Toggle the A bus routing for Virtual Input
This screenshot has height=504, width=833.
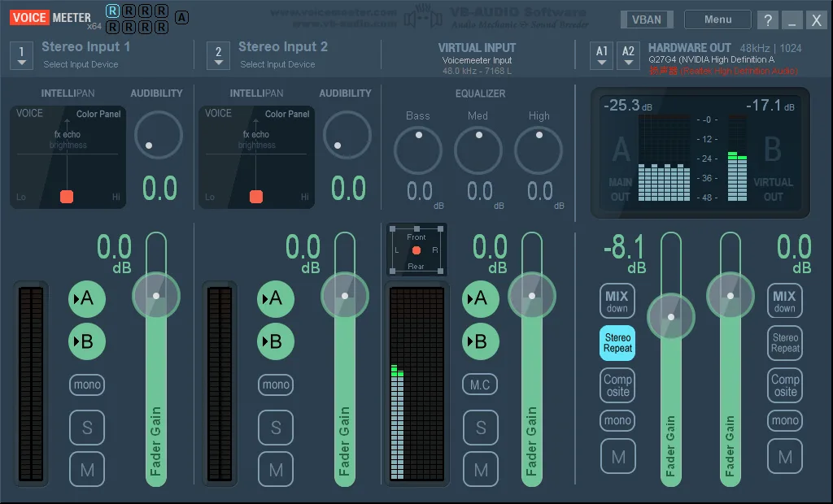pos(481,299)
